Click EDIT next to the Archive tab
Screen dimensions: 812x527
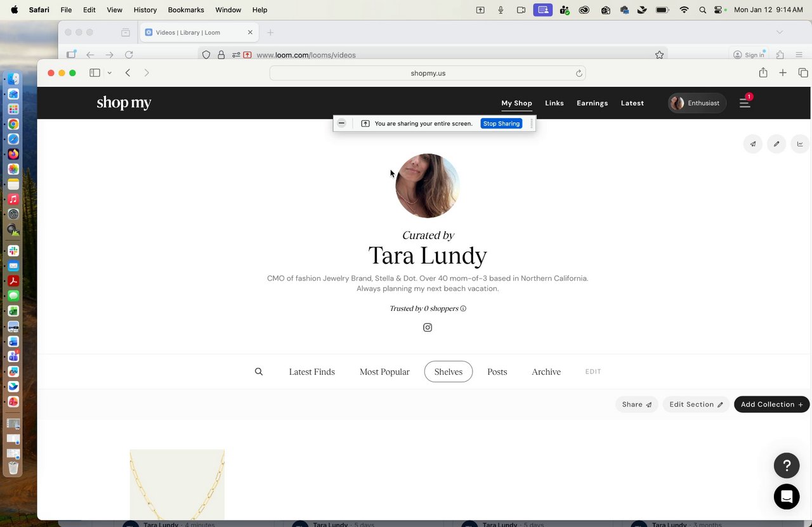pos(593,372)
